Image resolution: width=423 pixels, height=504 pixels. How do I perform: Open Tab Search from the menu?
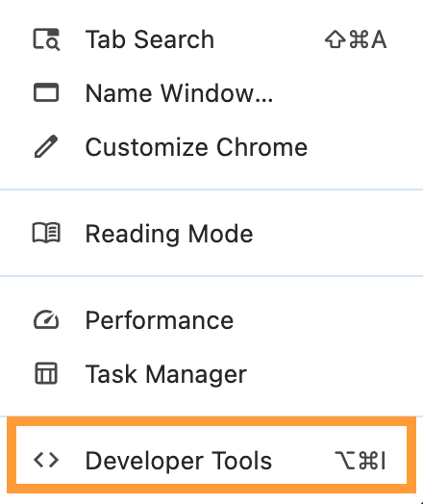[211, 39]
